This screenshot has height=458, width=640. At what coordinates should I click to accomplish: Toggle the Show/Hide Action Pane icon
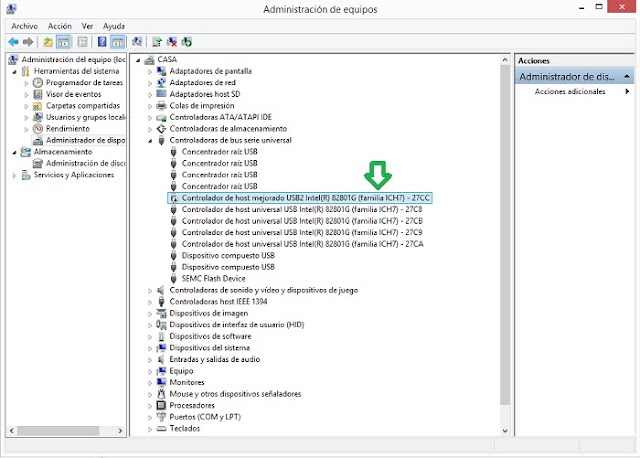pos(117,42)
